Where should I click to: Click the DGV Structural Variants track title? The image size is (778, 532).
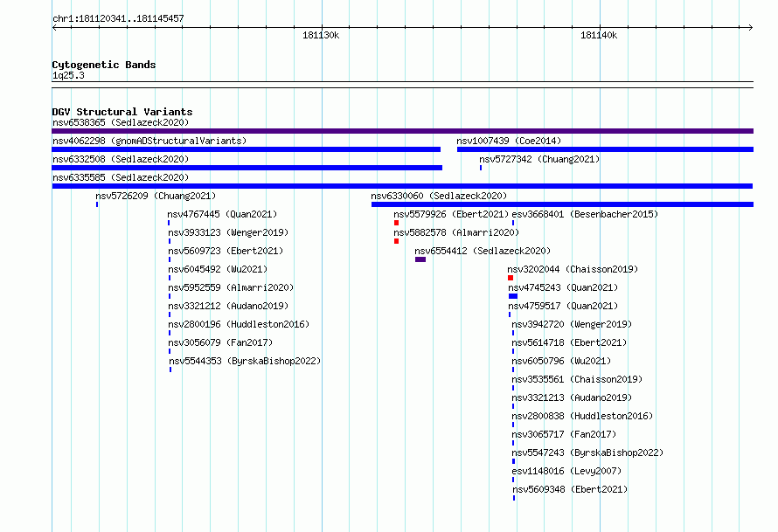pyautogui.click(x=122, y=112)
